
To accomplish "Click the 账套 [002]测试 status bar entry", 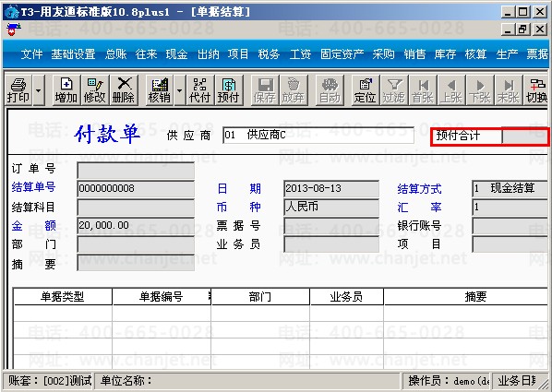I will (49, 381).
